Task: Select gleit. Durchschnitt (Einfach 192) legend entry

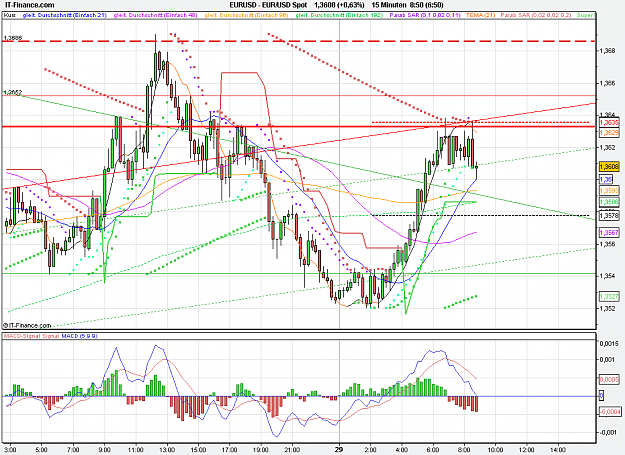Action: click(339, 15)
